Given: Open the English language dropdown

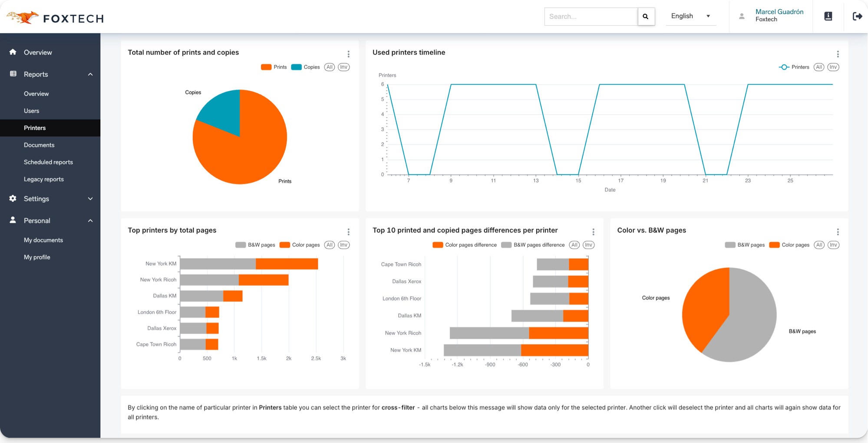Looking at the screenshot, I should click(x=690, y=16).
